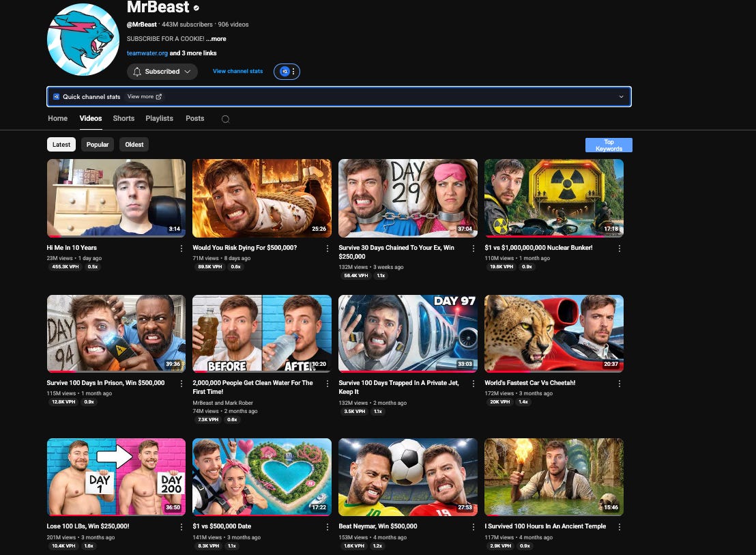This screenshot has width=756, height=555.
Task: Open the vidIQ extension options pill
Action: [x=287, y=72]
